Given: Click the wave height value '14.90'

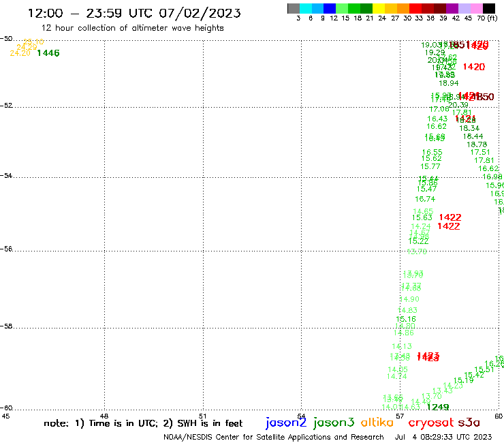Looking at the screenshot, I should [x=409, y=299].
